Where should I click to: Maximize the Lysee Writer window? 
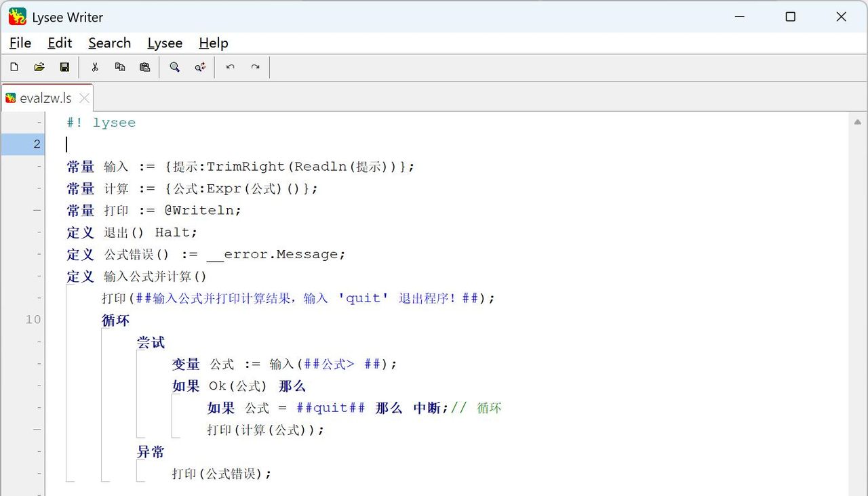click(x=790, y=17)
